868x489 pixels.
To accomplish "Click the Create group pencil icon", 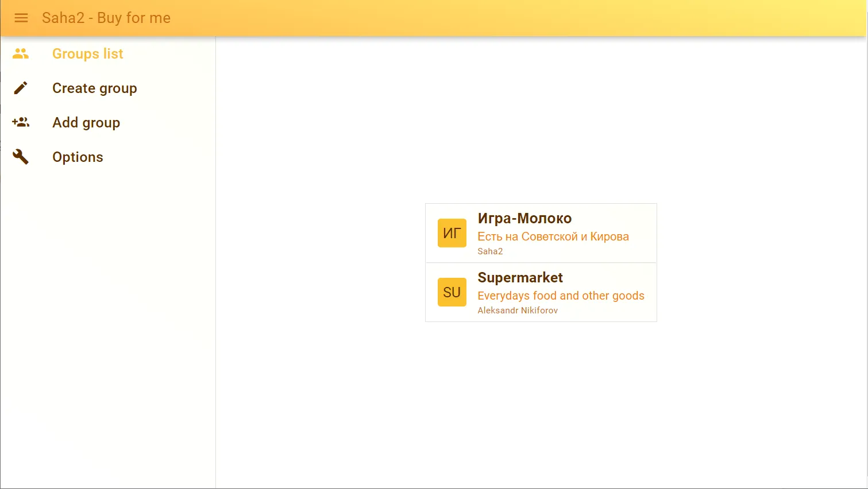I will pyautogui.click(x=21, y=88).
